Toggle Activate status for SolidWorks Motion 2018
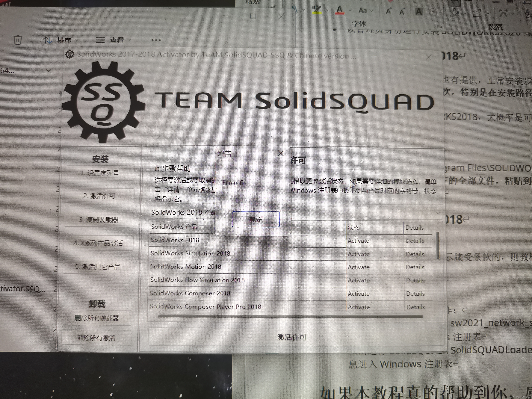This screenshot has height=399, width=532. coord(358,267)
